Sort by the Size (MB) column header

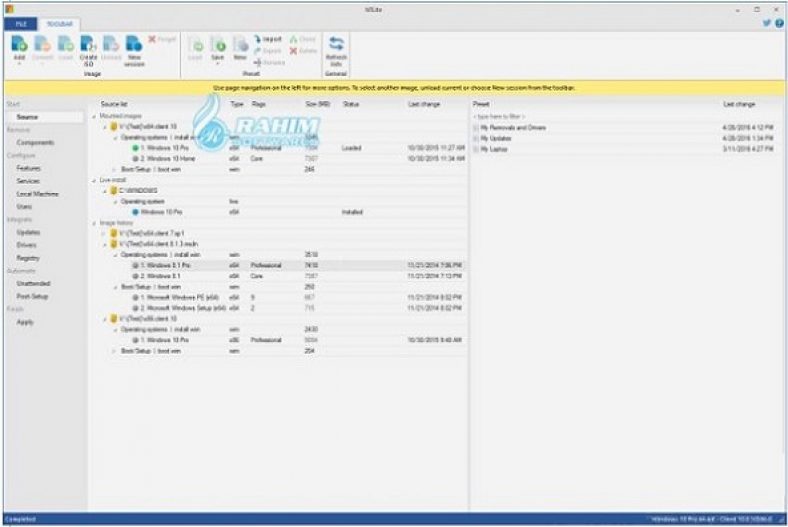point(317,104)
